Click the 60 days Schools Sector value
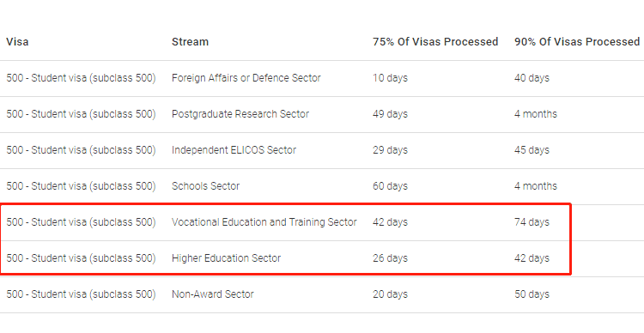The width and height of the screenshot is (644, 333). [390, 186]
